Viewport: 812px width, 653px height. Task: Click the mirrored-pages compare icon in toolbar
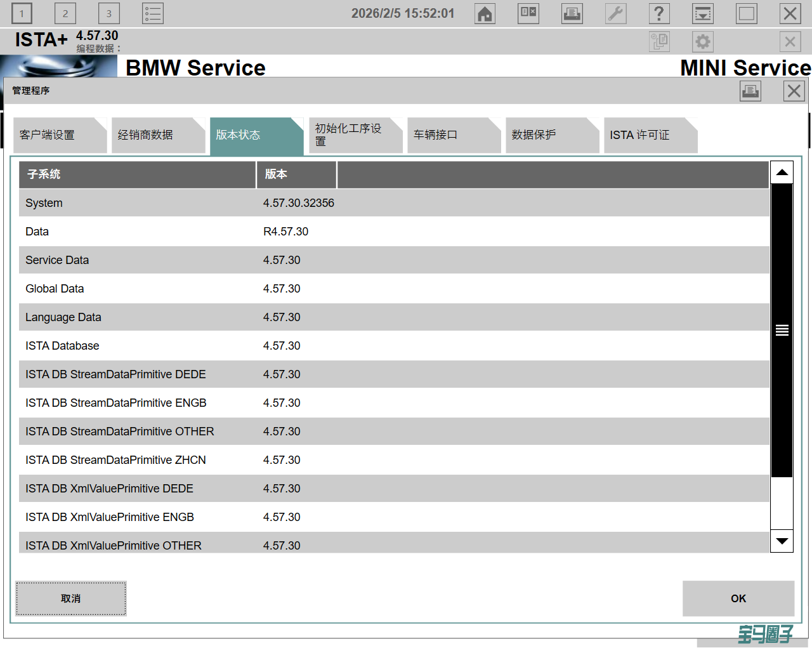point(528,13)
